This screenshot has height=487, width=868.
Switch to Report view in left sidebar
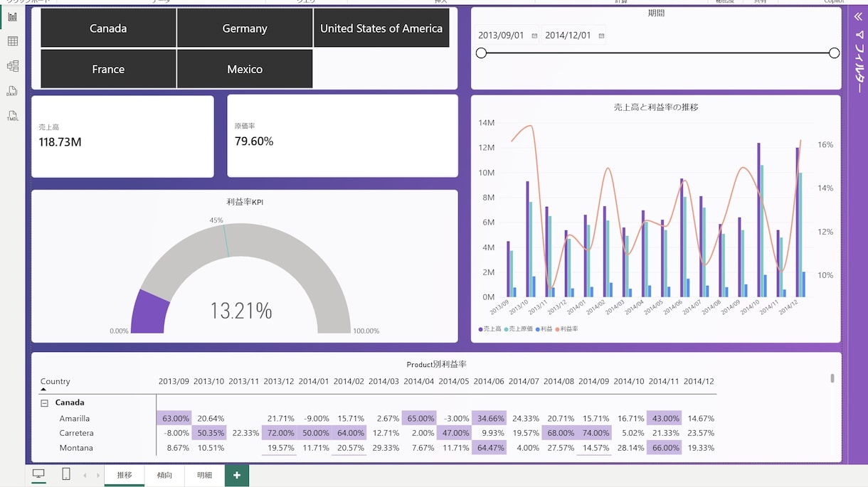coord(12,16)
